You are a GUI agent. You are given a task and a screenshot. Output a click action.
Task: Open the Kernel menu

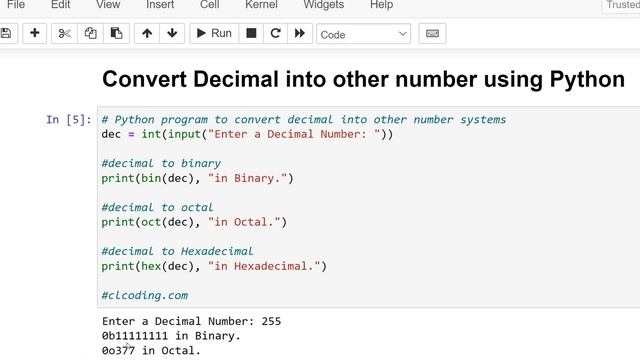[261, 5]
